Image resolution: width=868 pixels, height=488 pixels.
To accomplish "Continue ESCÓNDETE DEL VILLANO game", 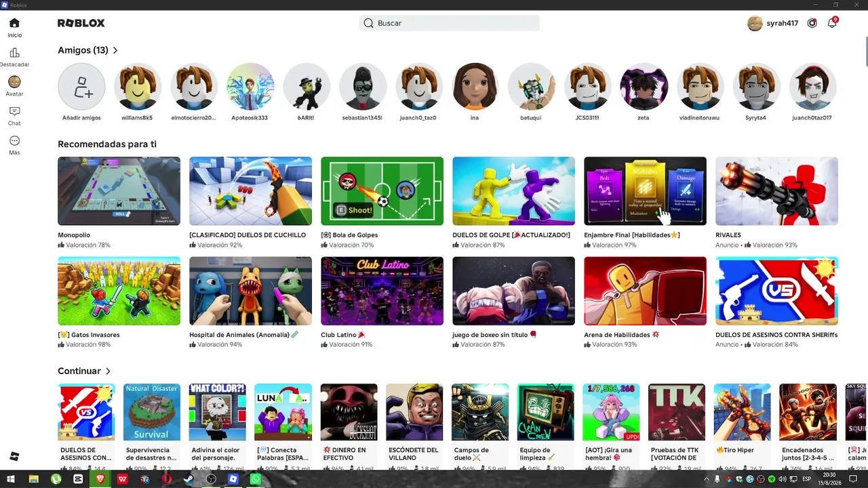I will [414, 412].
